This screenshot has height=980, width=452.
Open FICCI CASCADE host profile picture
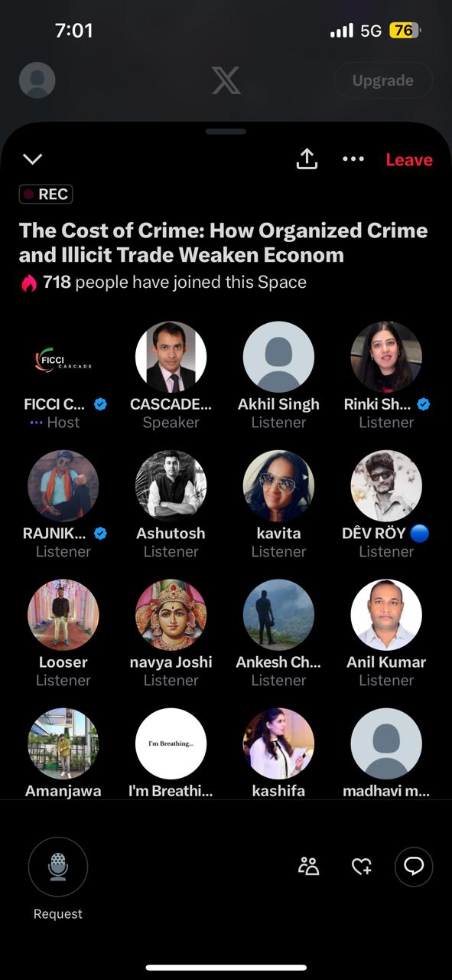[x=63, y=358]
